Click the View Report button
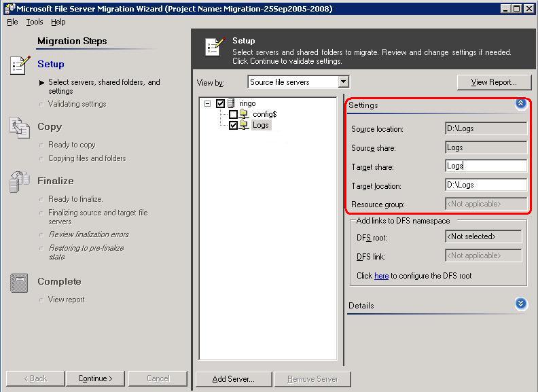538x392 pixels. [x=494, y=82]
